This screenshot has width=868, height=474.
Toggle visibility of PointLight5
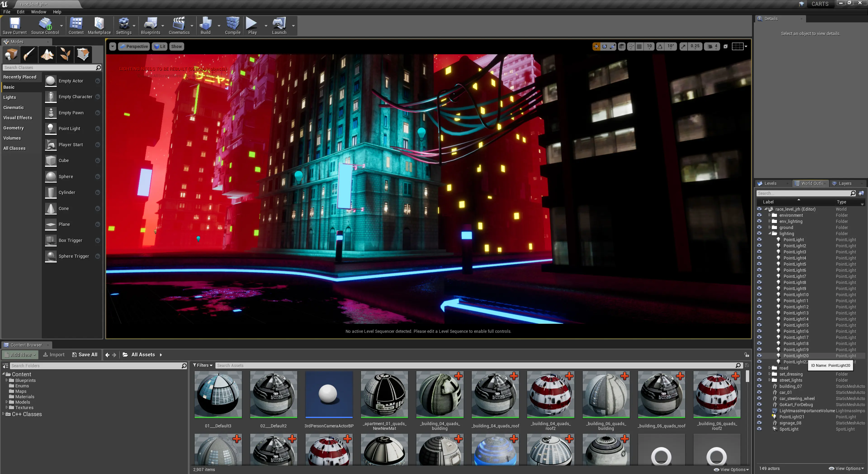coord(759,264)
